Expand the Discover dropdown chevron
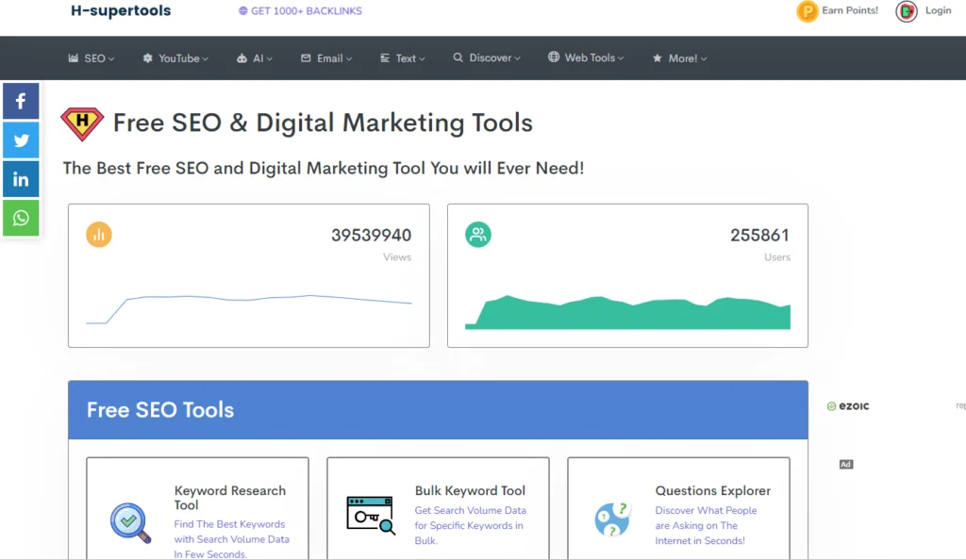 point(518,58)
